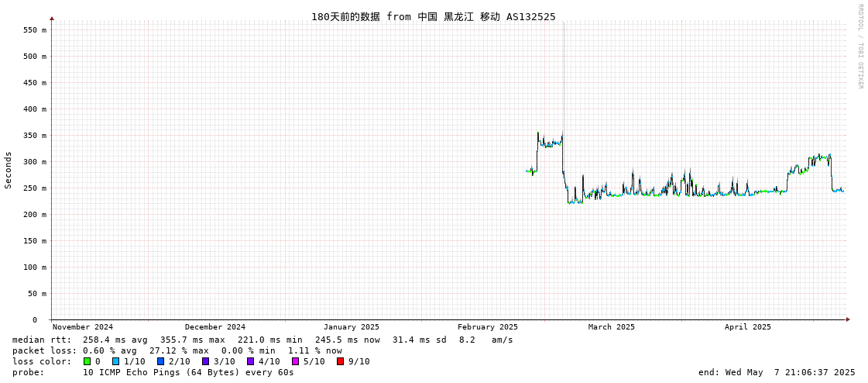The width and height of the screenshot is (868, 383).
Task: Click the '400 m' y-axis tick label
Action: (x=35, y=109)
